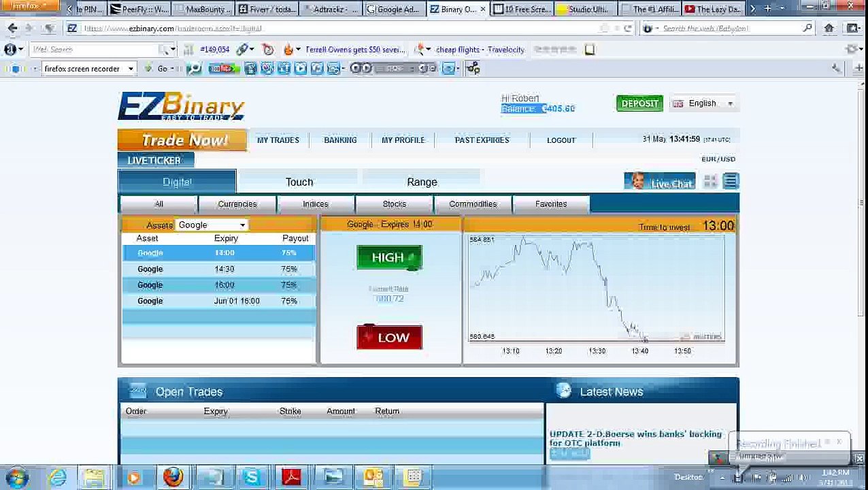Select the Range trading tab
This screenshot has height=490, width=868.
pyautogui.click(x=422, y=182)
